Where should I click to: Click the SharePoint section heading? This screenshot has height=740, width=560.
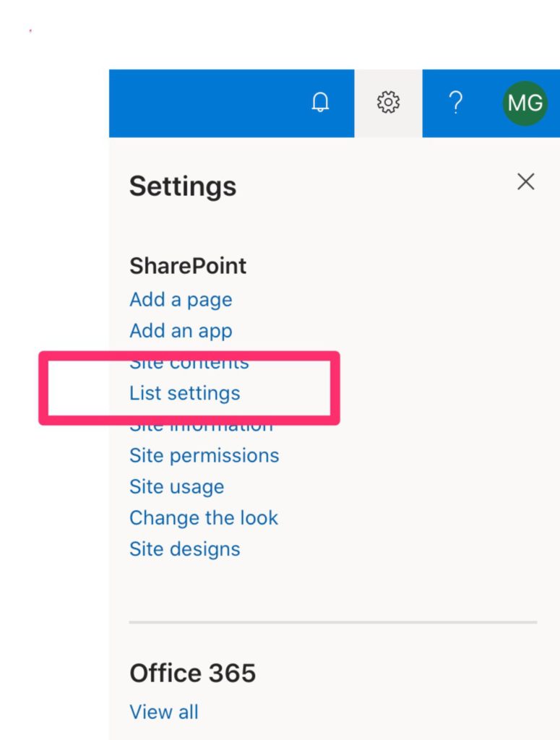tap(188, 266)
